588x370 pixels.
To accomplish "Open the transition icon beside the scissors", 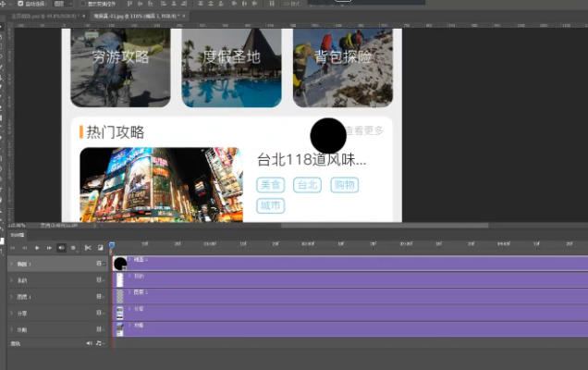I will click(x=100, y=248).
